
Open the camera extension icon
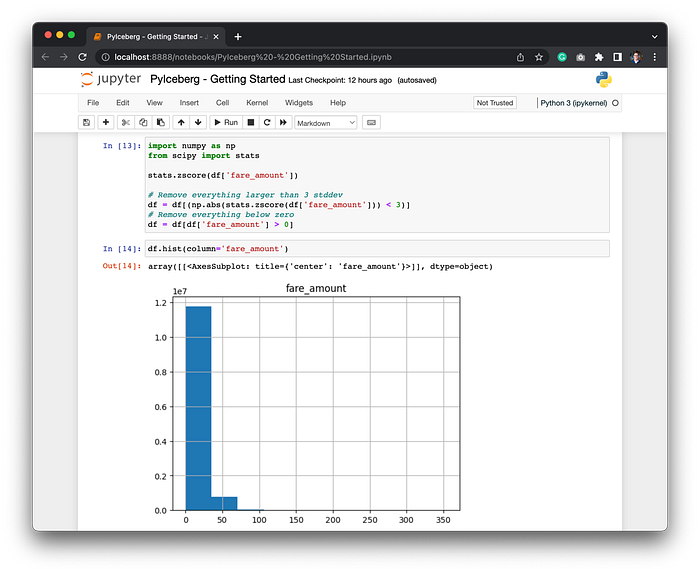580,57
